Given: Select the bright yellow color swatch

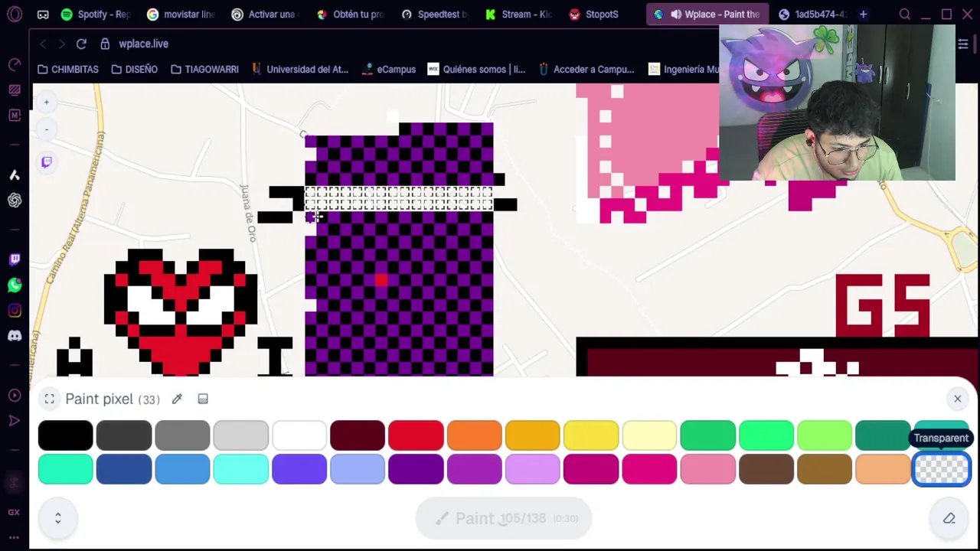Looking at the screenshot, I should pyautogui.click(x=591, y=435).
